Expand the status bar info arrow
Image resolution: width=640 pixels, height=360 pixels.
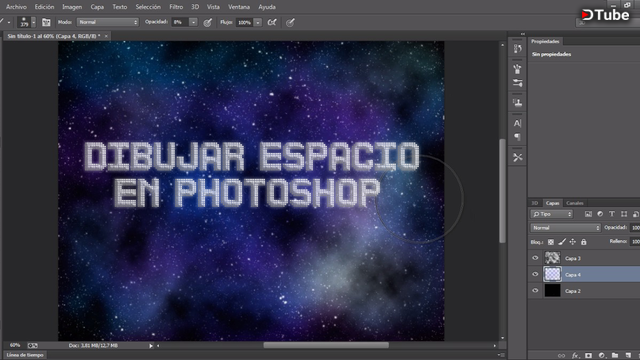point(151,346)
